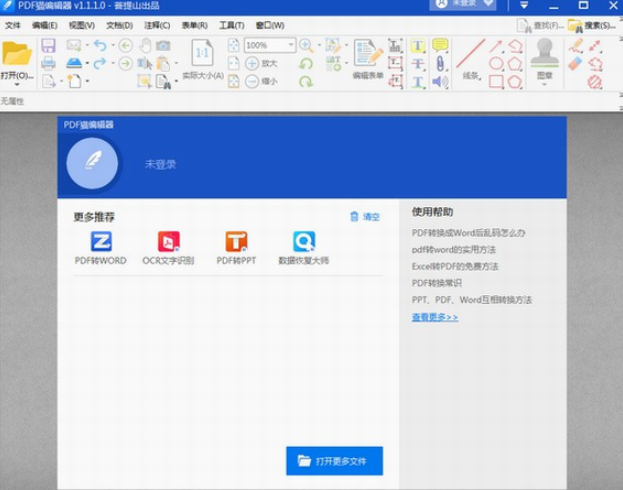
Task: Click the 查看更多 link
Action: (435, 317)
